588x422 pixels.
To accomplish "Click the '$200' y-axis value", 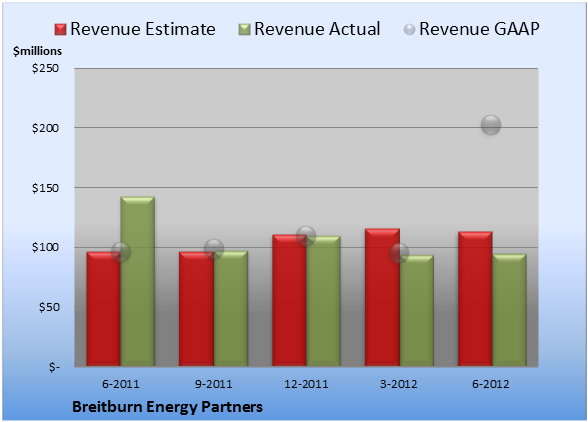I will 45,128.
